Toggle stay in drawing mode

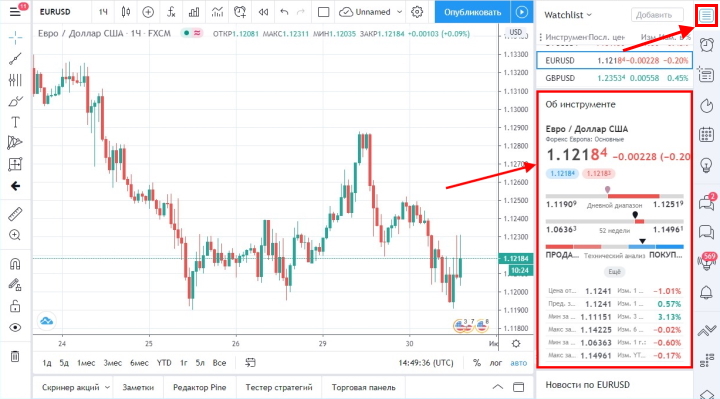(x=15, y=285)
